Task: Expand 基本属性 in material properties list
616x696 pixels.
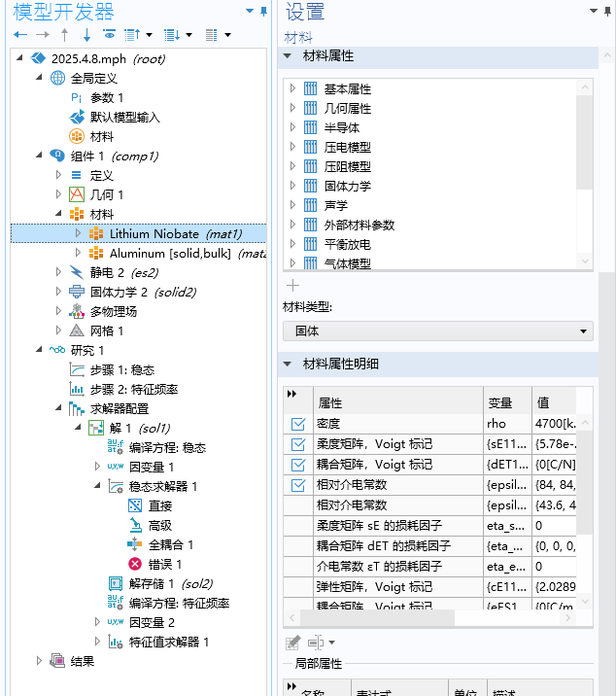Action: click(292, 88)
